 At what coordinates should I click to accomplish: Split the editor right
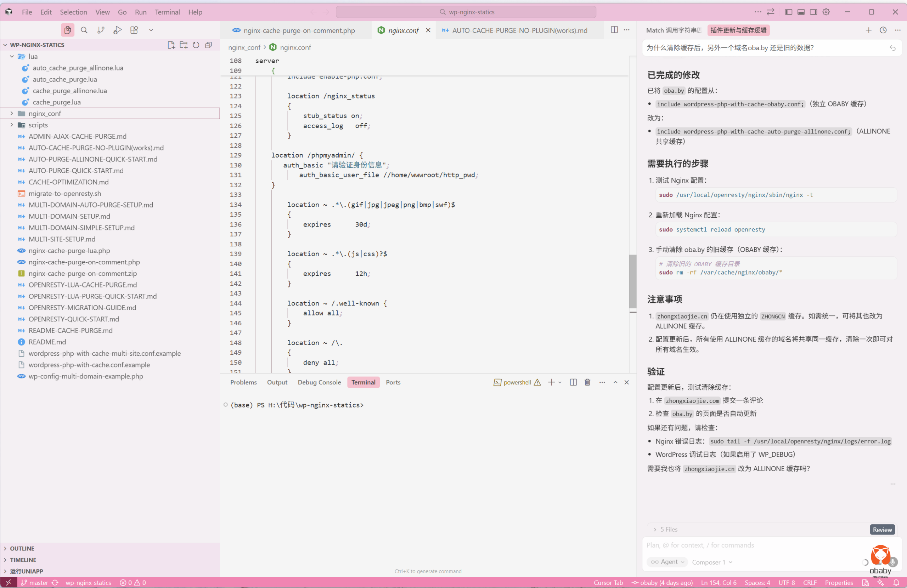coord(614,30)
